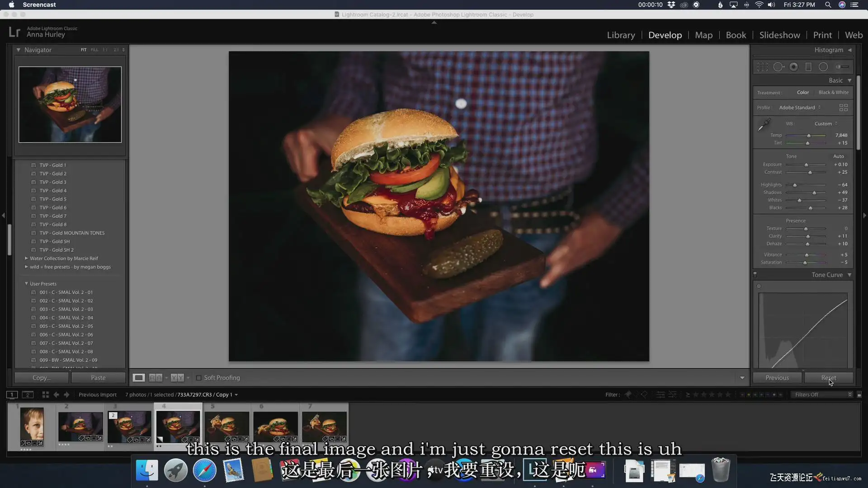
Task: Toggle filters on/off switch in filmstrip
Action: click(859, 394)
